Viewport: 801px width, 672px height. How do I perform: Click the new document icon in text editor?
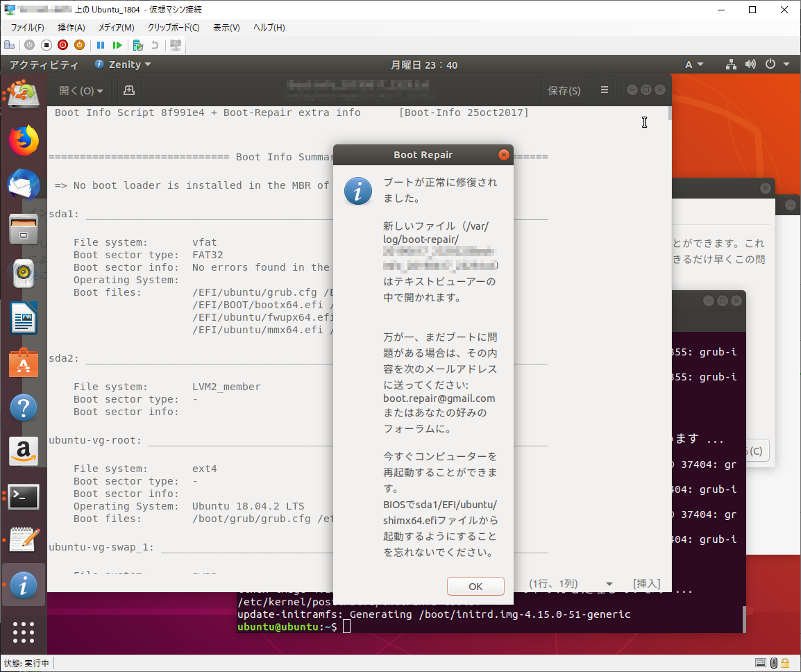pyautogui.click(x=128, y=90)
